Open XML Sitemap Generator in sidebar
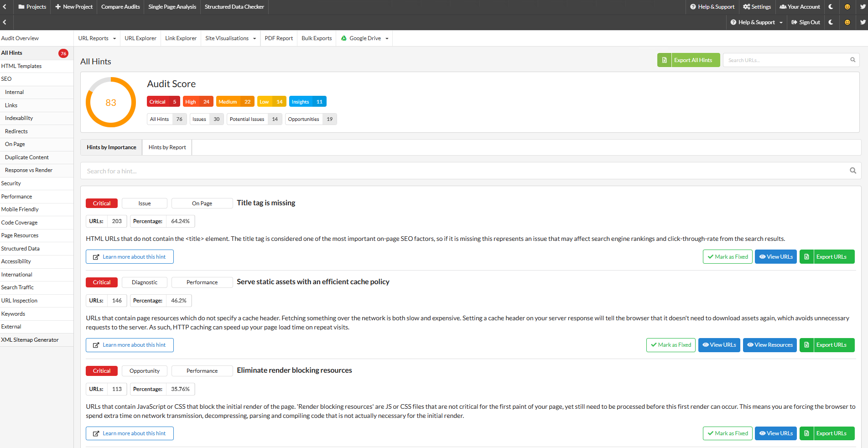868x448 pixels. (x=36, y=340)
